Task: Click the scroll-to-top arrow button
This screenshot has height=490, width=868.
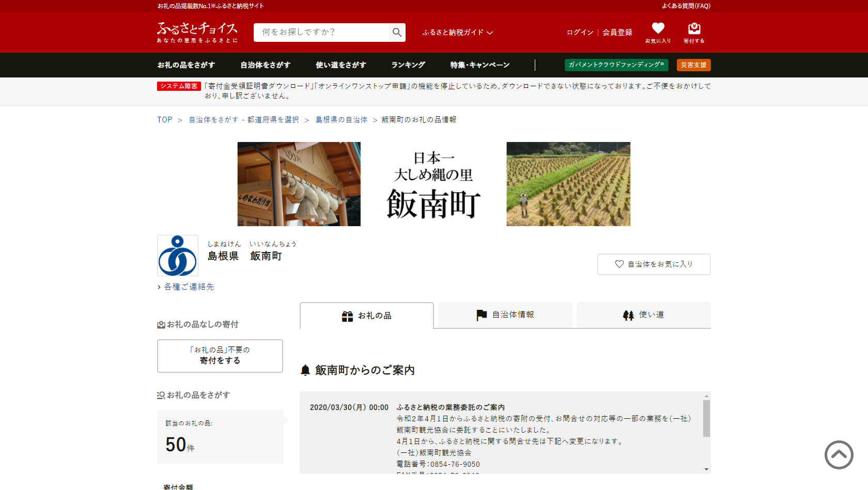Action: (x=839, y=455)
